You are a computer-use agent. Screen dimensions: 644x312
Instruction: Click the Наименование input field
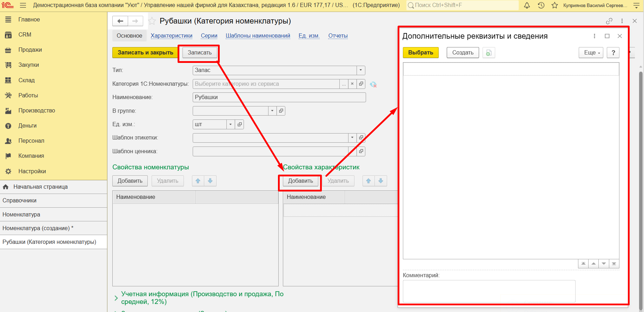pos(279,97)
